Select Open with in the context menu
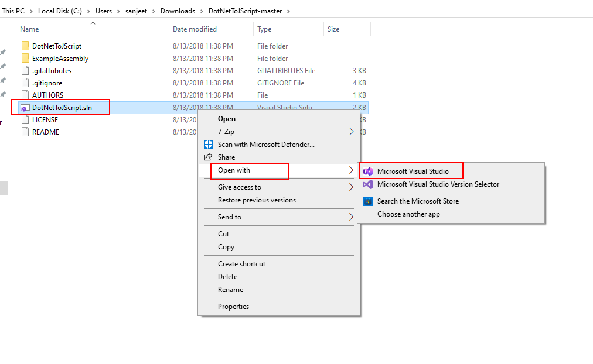 tap(234, 170)
